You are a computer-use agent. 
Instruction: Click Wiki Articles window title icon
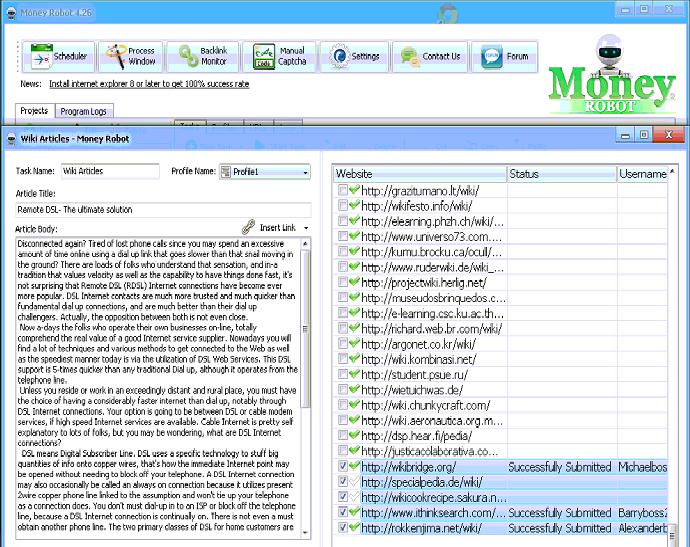(x=11, y=139)
